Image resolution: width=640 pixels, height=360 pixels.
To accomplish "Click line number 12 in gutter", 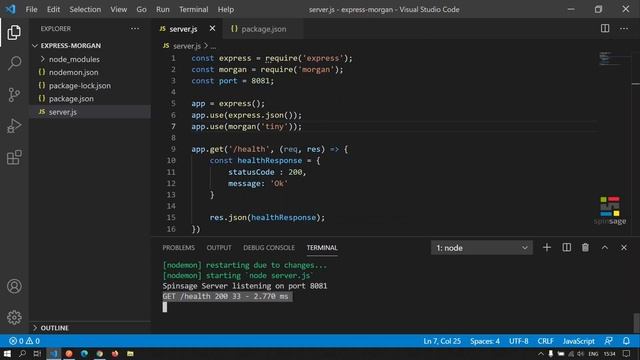I will [x=171, y=183].
